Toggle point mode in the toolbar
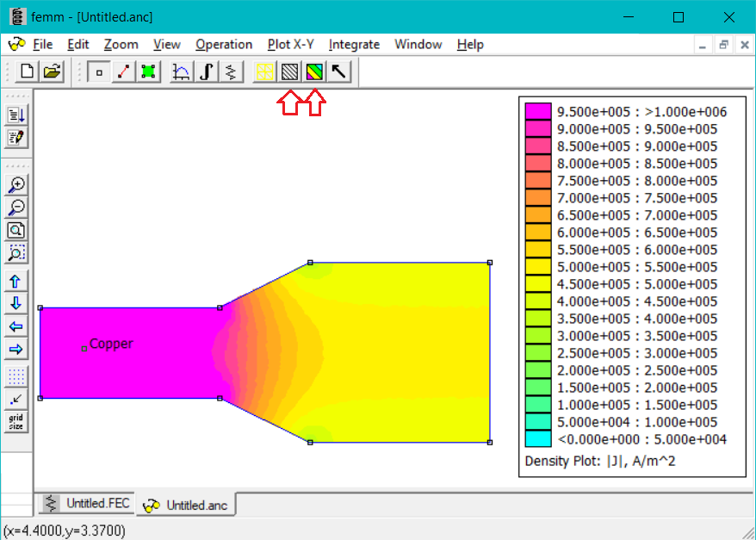 coord(99,72)
